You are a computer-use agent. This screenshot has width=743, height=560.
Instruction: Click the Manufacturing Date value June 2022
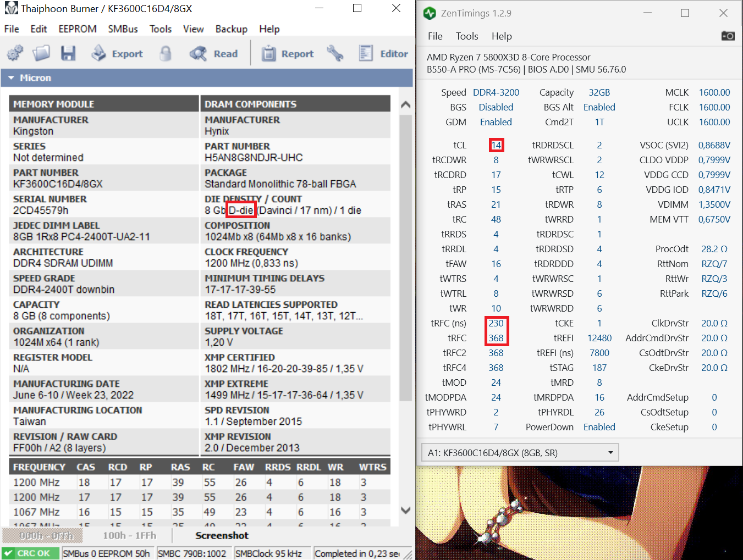(73, 395)
